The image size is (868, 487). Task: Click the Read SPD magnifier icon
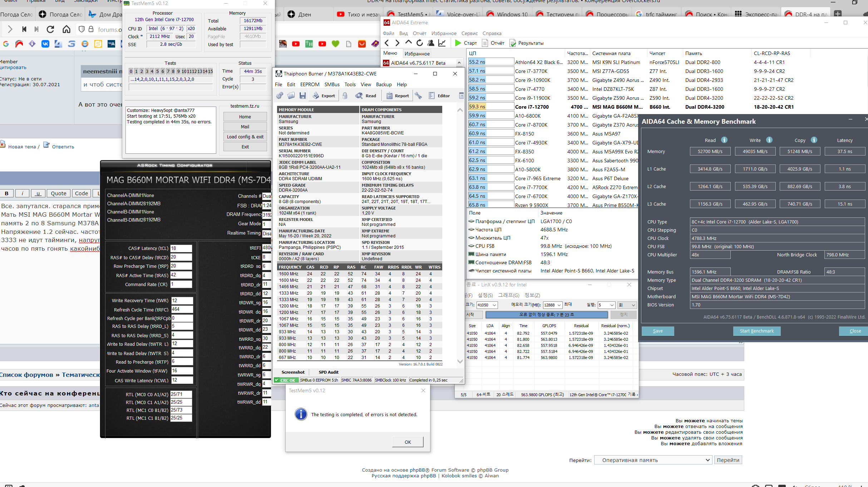[x=359, y=96]
